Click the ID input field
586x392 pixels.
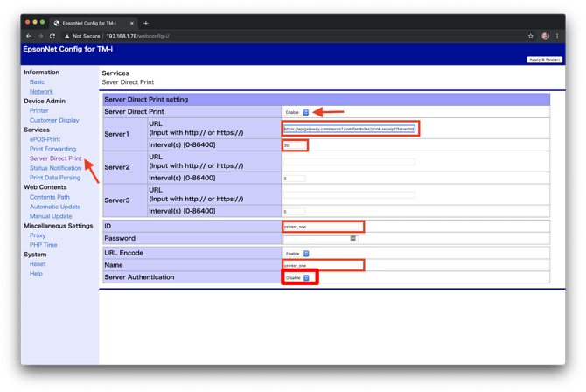point(322,227)
